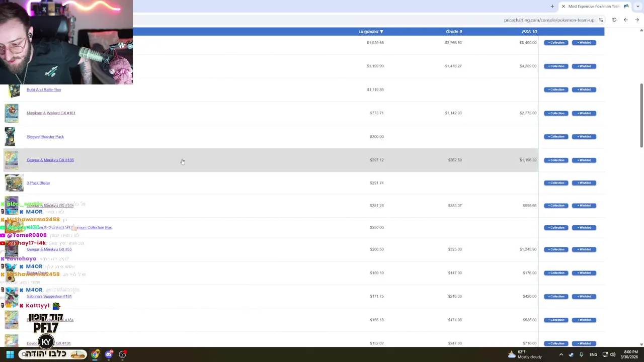
Task: Add Gengar & Mimikyu GX #53 to Wishlist
Action: 584,249
